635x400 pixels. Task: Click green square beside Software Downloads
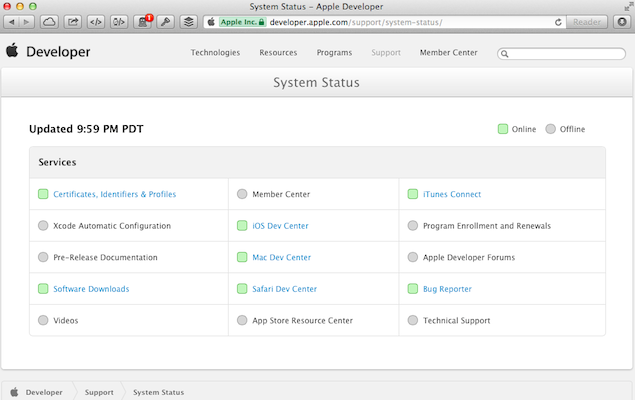pyautogui.click(x=43, y=289)
